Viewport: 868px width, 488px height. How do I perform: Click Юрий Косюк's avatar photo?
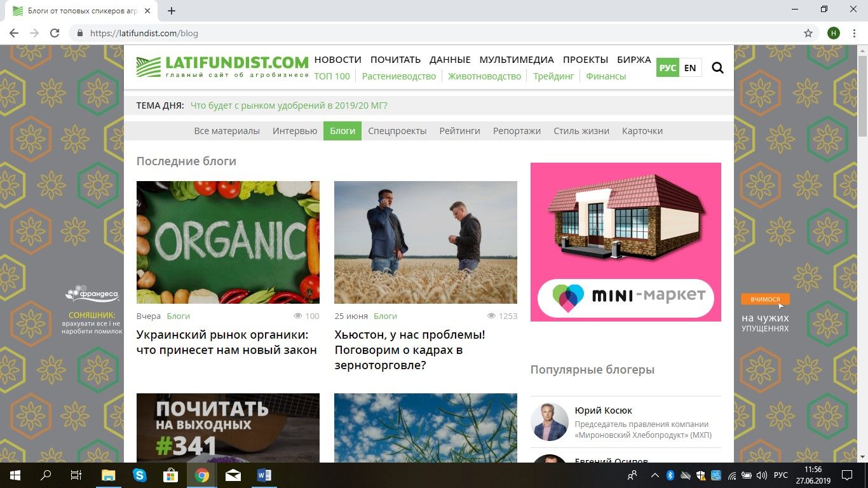tap(550, 422)
